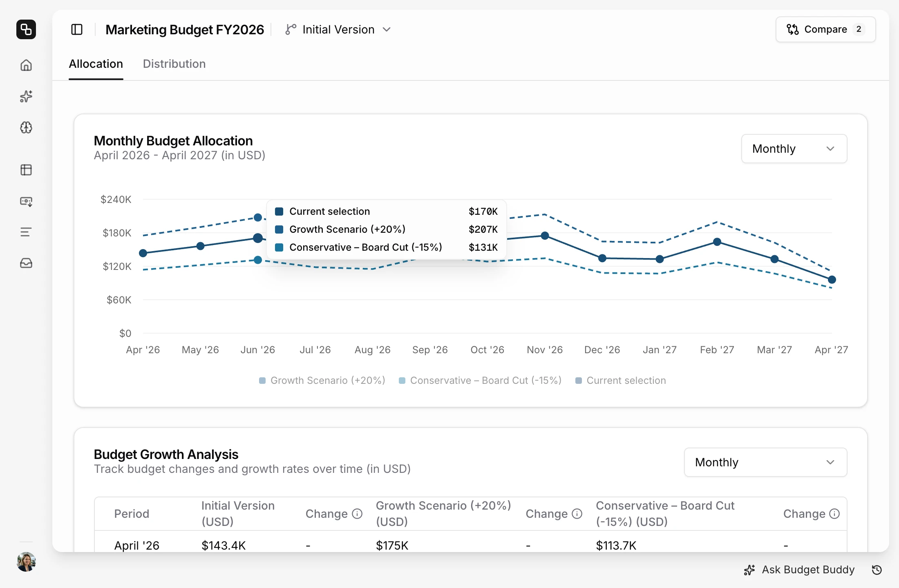Click the Marketing Budget FY2026 title

click(x=185, y=29)
